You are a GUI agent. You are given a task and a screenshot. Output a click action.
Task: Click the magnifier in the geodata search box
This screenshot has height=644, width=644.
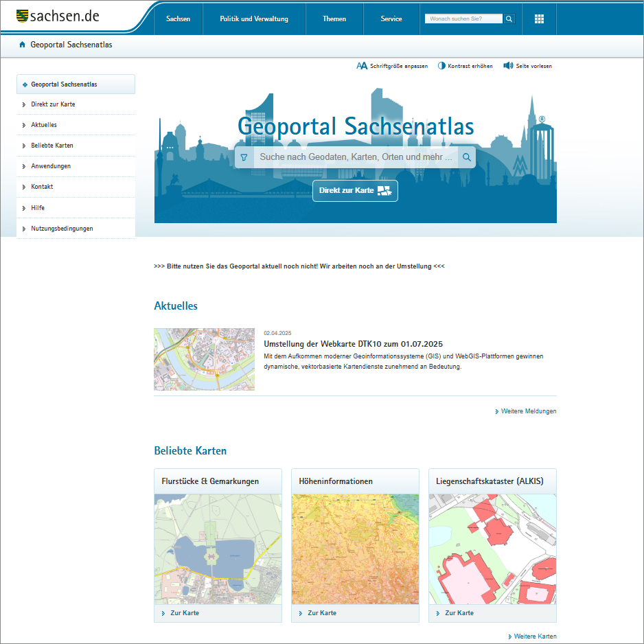tap(467, 157)
